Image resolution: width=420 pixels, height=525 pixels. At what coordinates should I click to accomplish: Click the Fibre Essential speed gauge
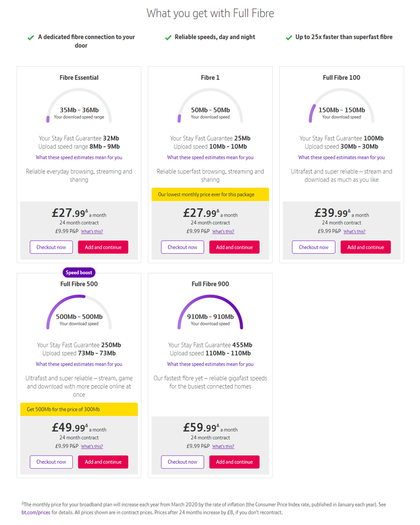coord(79,106)
